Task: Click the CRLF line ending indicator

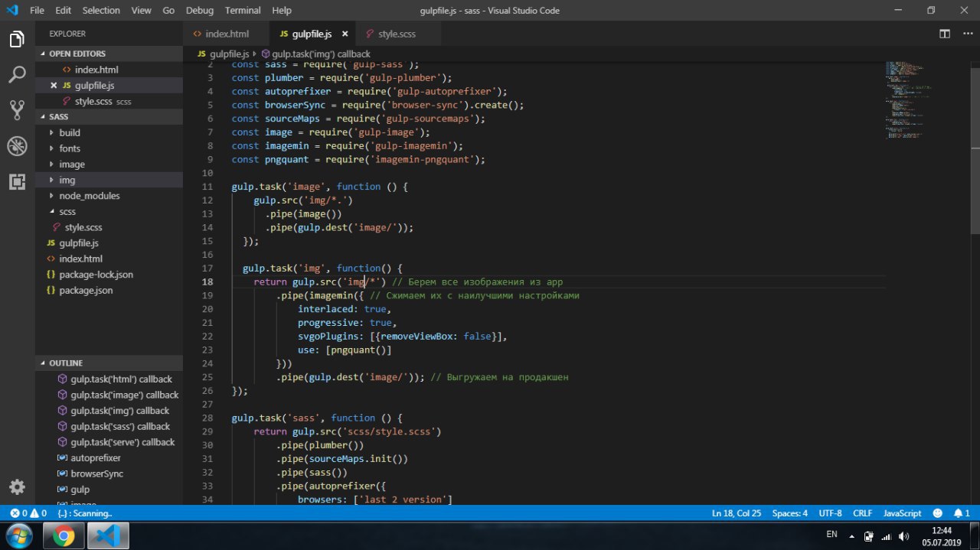Action: coord(862,513)
